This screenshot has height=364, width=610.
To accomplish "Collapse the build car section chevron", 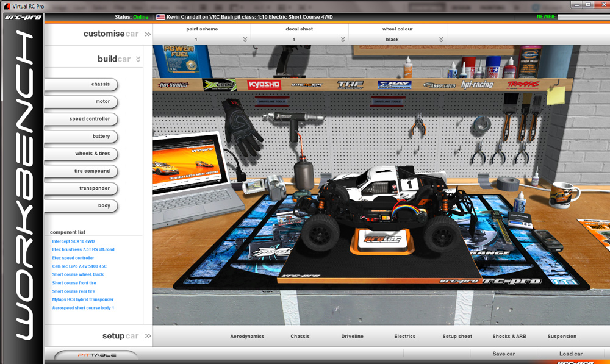I will (138, 59).
